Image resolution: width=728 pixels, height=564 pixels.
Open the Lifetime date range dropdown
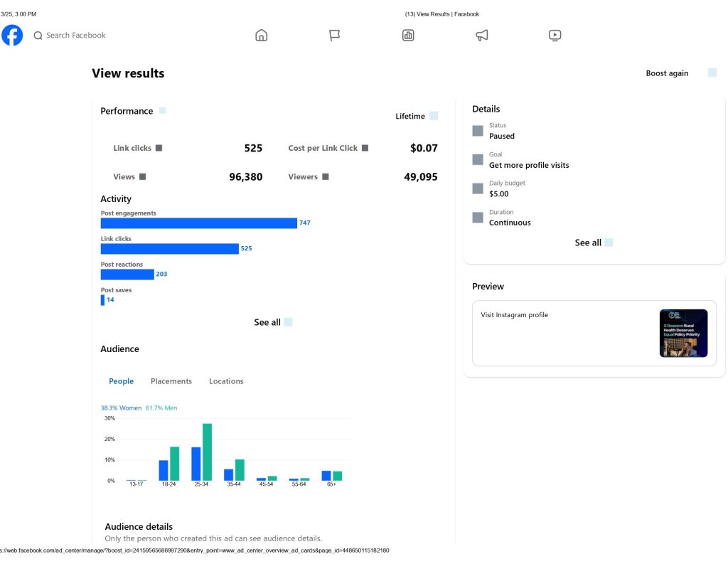(x=416, y=116)
